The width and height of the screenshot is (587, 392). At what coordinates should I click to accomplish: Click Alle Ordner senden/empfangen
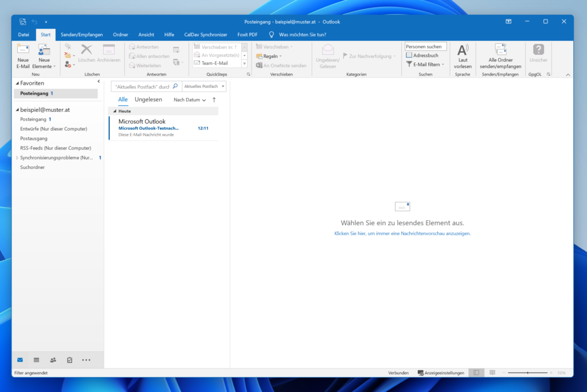tap(500, 57)
